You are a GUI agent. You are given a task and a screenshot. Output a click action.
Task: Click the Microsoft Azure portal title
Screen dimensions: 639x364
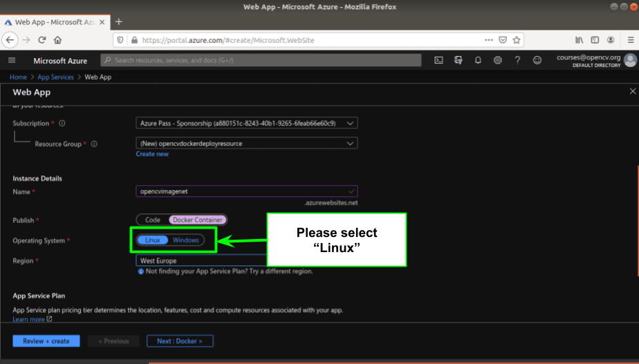(x=60, y=61)
